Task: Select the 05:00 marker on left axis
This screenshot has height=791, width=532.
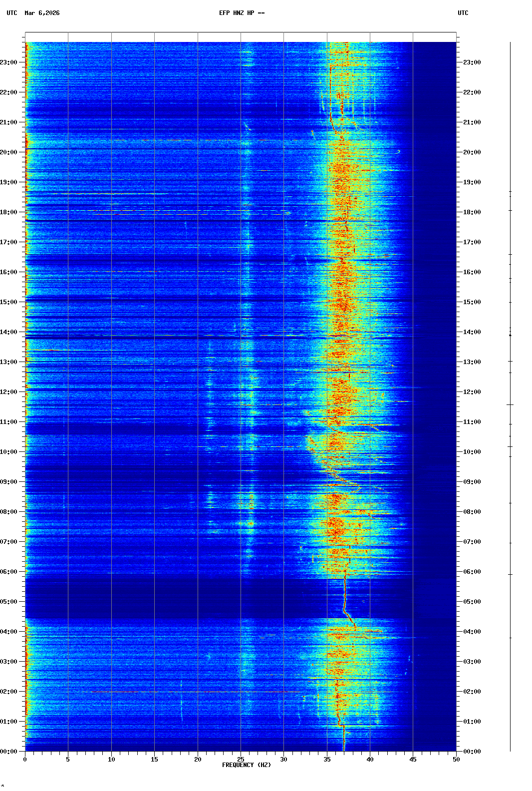Action: tap(9, 602)
